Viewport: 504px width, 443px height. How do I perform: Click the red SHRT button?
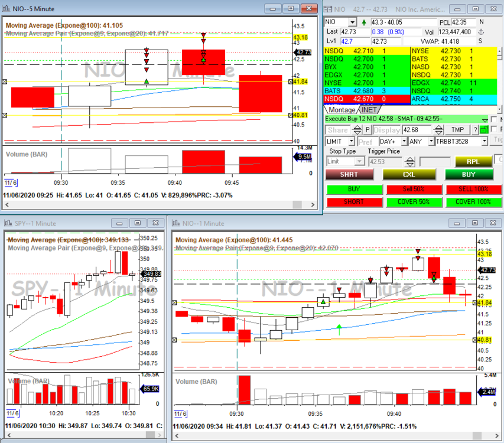pos(349,174)
